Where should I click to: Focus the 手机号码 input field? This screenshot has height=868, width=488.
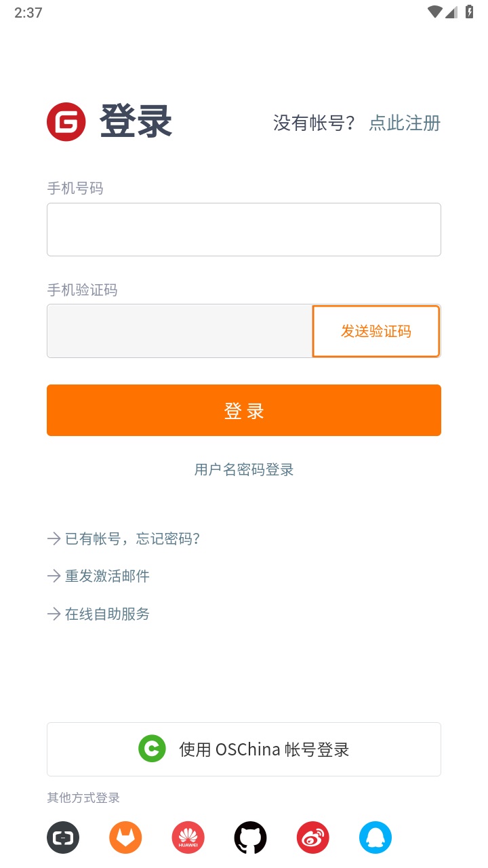click(244, 229)
